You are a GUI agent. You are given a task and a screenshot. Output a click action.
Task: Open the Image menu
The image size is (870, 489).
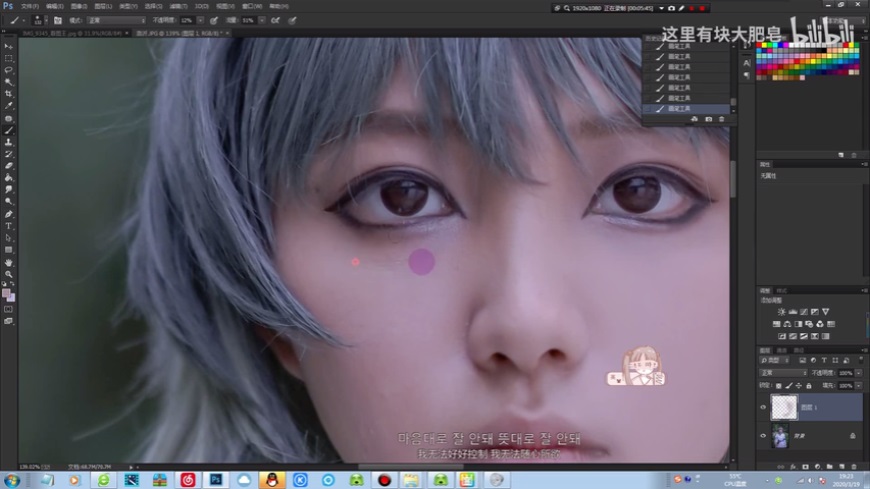tap(79, 6)
